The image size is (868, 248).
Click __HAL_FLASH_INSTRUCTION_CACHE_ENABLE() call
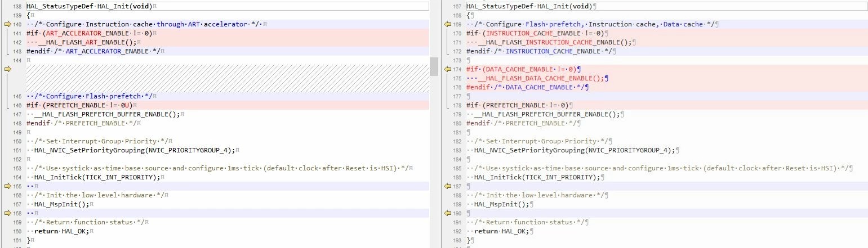pos(555,42)
